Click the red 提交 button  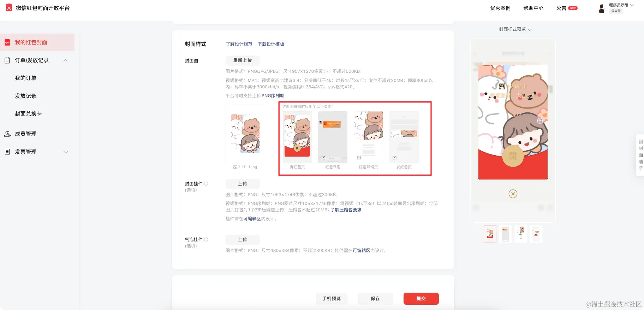(421, 299)
